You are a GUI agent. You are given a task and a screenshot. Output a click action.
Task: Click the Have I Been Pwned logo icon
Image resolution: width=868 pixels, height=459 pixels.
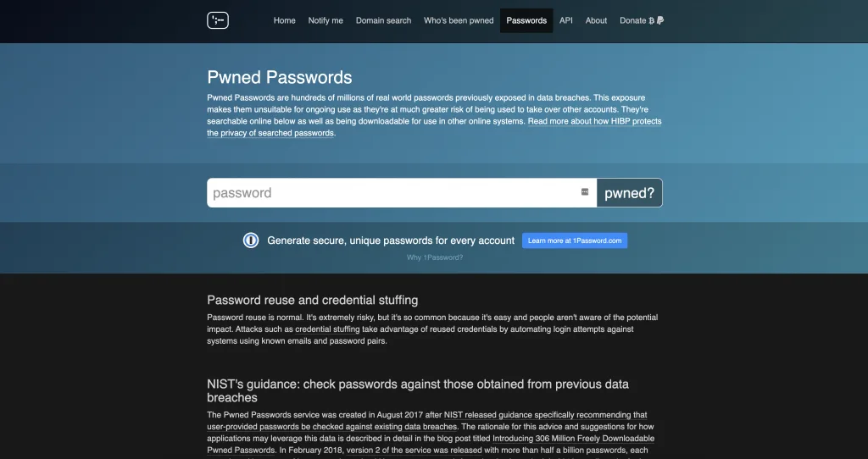click(218, 20)
